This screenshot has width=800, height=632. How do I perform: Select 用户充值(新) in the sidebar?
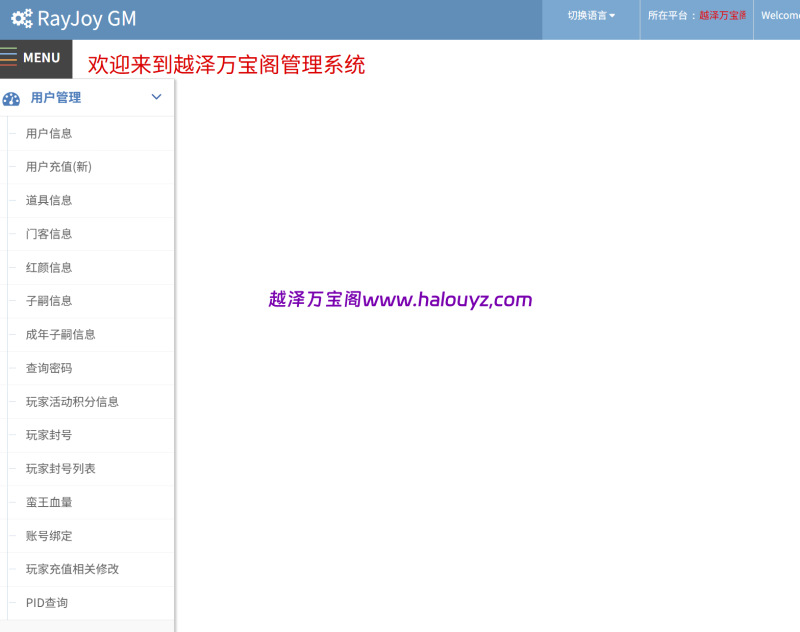60,166
